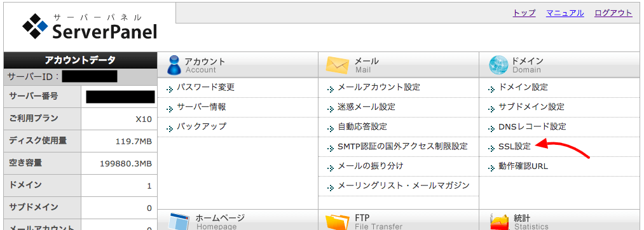Open the マニュアル link in header
The image size is (644, 230).
pos(565,13)
